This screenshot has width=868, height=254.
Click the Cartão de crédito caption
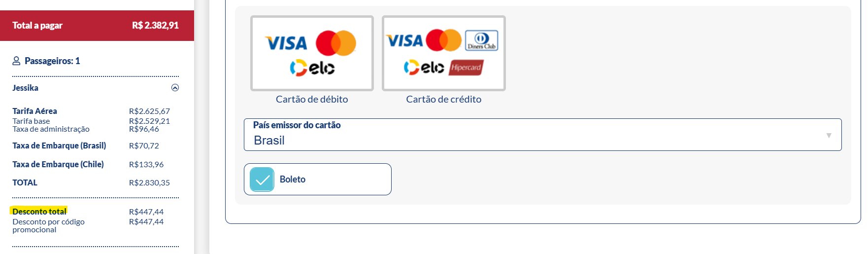tap(444, 99)
